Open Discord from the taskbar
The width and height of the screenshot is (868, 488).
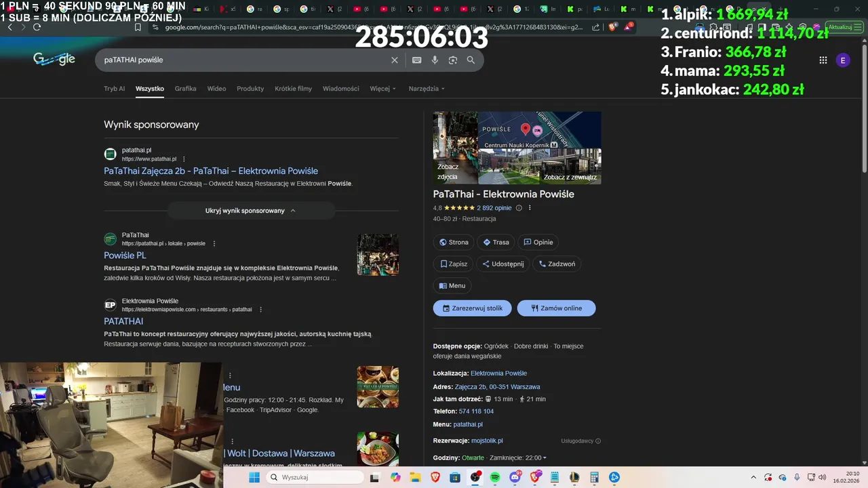pyautogui.click(x=515, y=477)
